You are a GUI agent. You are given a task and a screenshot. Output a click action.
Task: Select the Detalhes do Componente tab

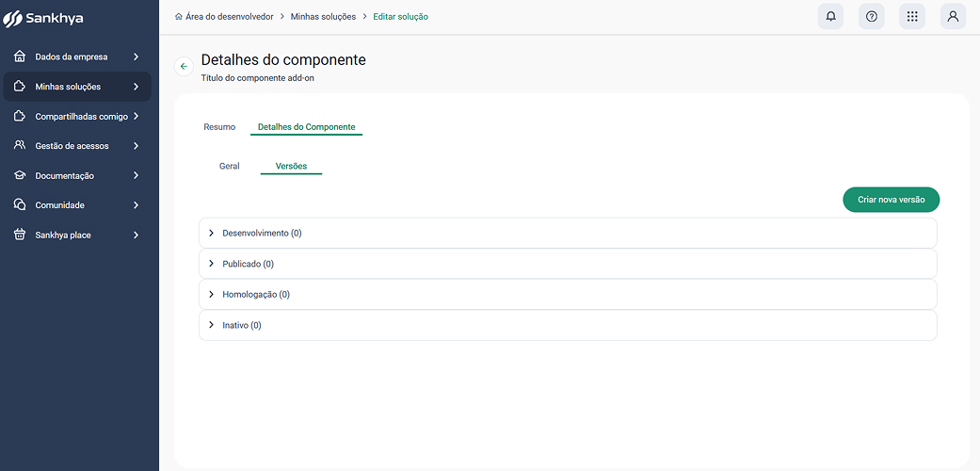coord(306,127)
